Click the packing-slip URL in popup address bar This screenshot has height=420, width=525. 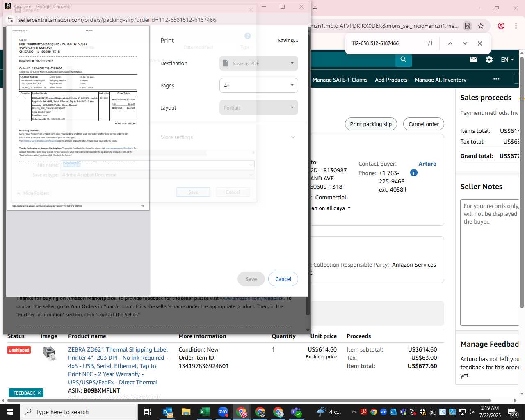117,20
